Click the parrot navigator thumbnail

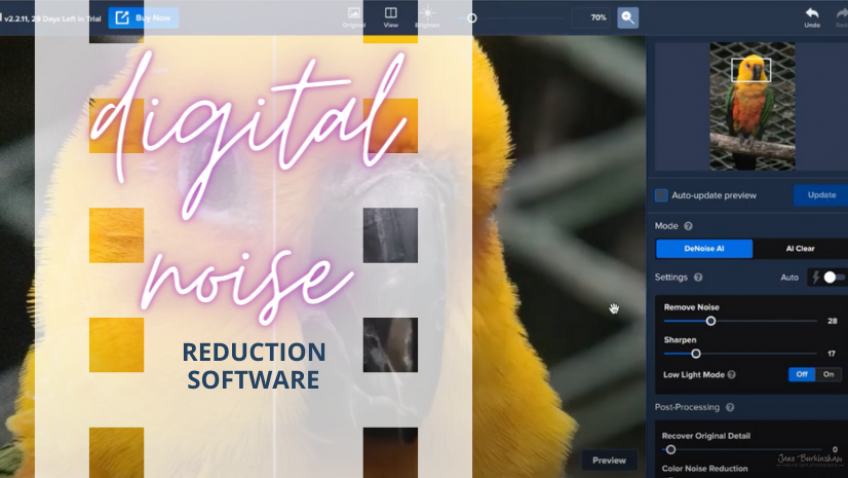tap(752, 106)
